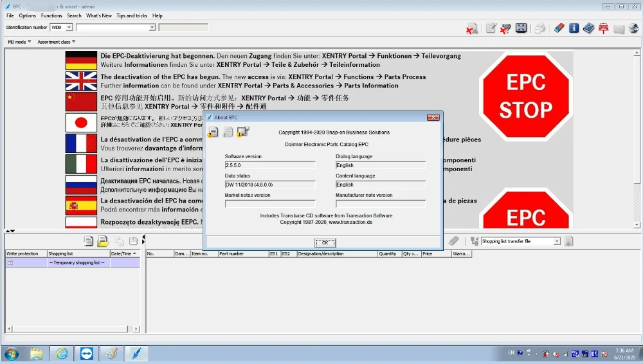The width and height of the screenshot is (643, 364).
Task: Click the Data status field DW 11/2018
Action: (x=270, y=185)
